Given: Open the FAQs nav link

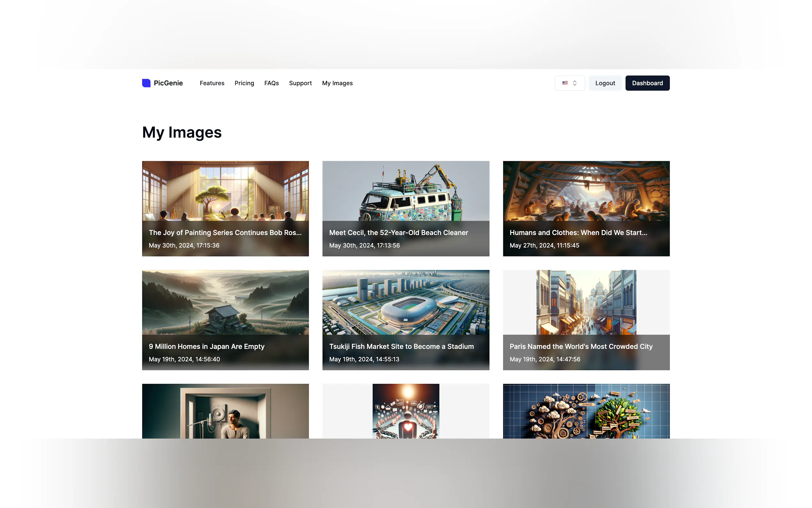Looking at the screenshot, I should (x=271, y=83).
